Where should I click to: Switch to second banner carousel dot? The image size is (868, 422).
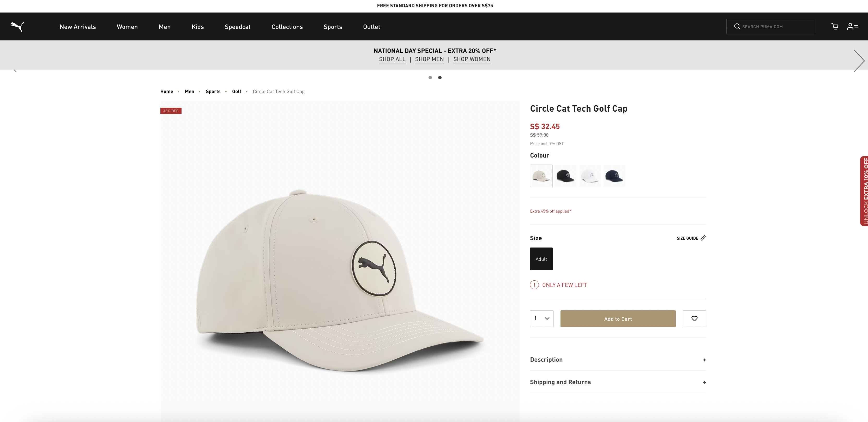(440, 77)
